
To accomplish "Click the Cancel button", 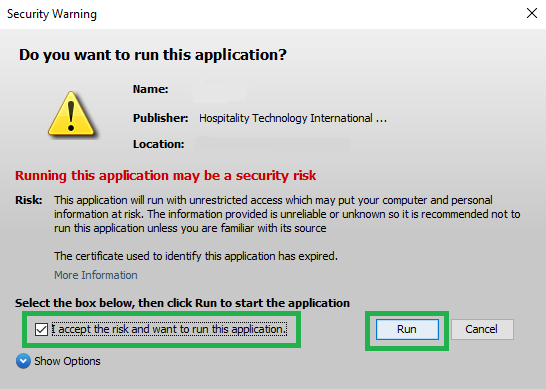I will point(482,329).
